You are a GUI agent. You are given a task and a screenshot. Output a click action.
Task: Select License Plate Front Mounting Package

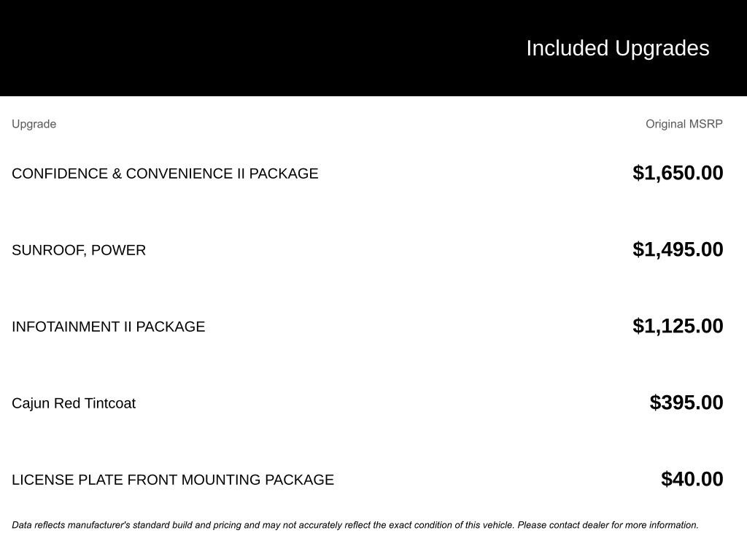(173, 480)
